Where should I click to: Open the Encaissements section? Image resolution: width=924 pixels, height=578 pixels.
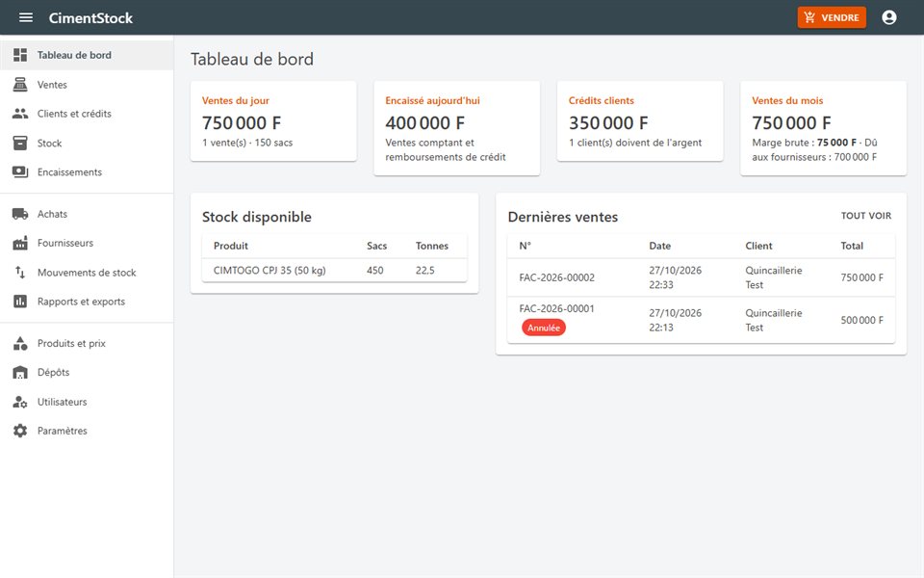pyautogui.click(x=87, y=171)
